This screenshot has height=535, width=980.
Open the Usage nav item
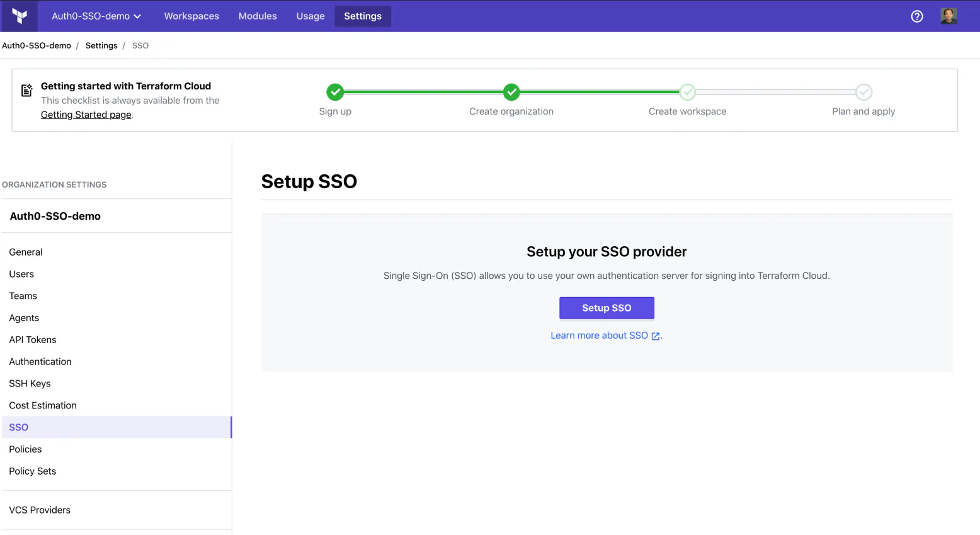coord(311,16)
